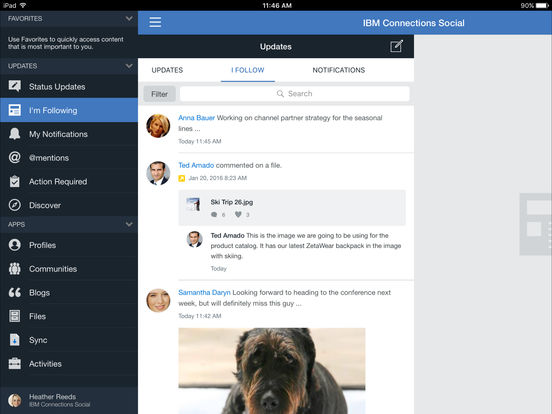Viewport: 552px width, 414px height.
Task: Click the heart like icon on Ski Trip file
Action: pos(238,214)
